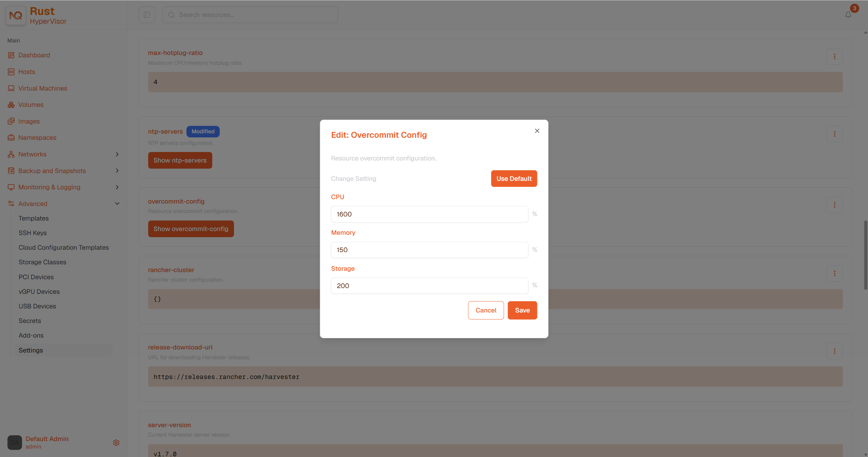Open release-download-url three-dot menu
Screen dimensions: 868x457
click(834, 351)
